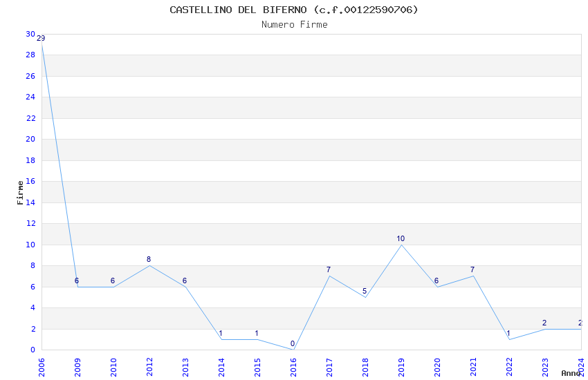The width and height of the screenshot is (588, 380).
Task: Click the data label 8 for year 2012
Action: tap(149, 259)
